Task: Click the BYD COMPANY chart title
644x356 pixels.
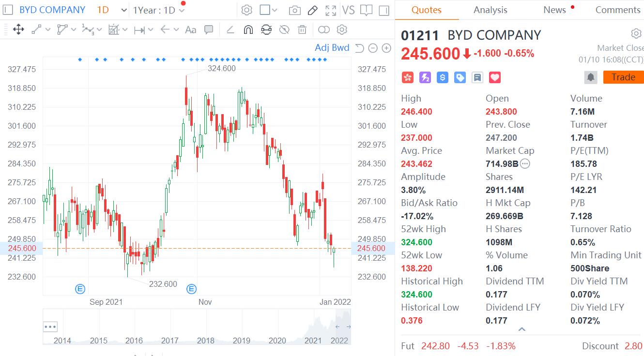Action: [52, 10]
